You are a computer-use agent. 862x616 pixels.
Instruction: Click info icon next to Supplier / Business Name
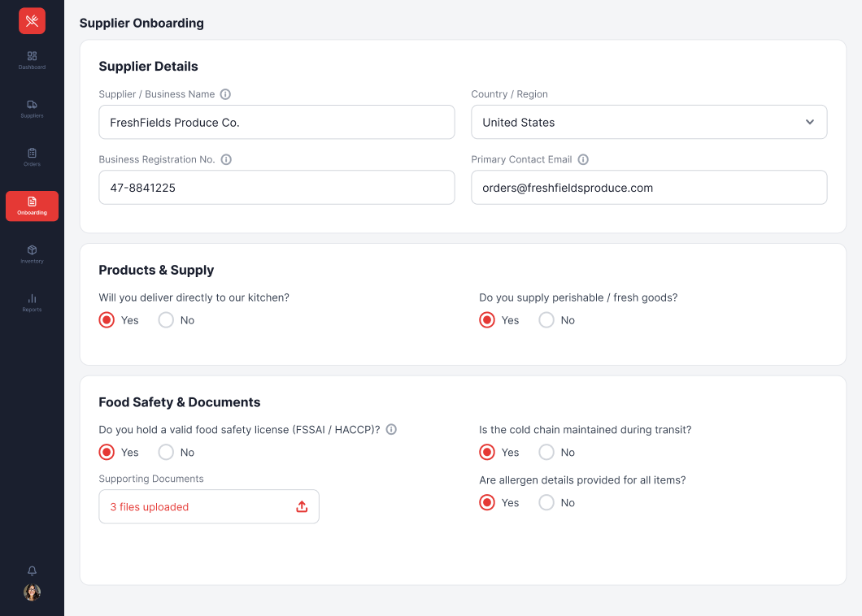coord(225,94)
